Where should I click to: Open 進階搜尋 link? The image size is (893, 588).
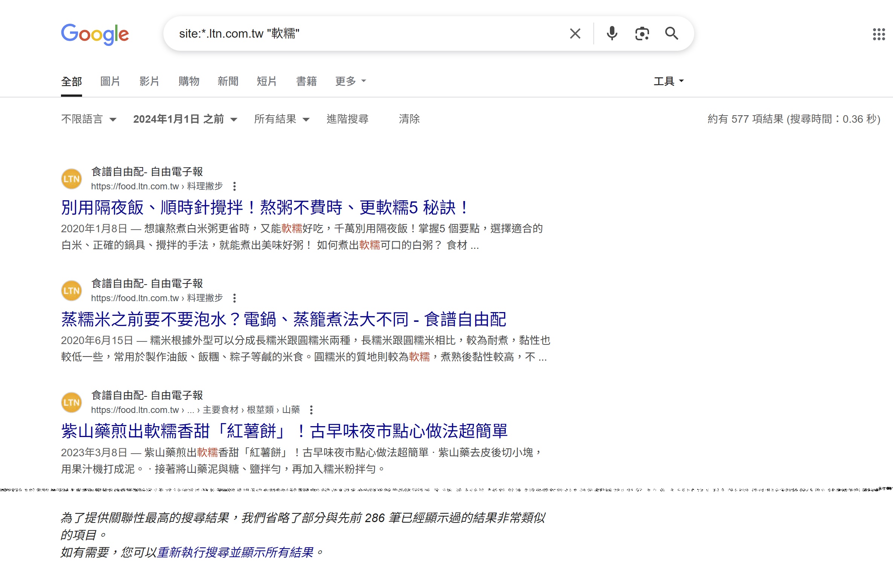(347, 119)
